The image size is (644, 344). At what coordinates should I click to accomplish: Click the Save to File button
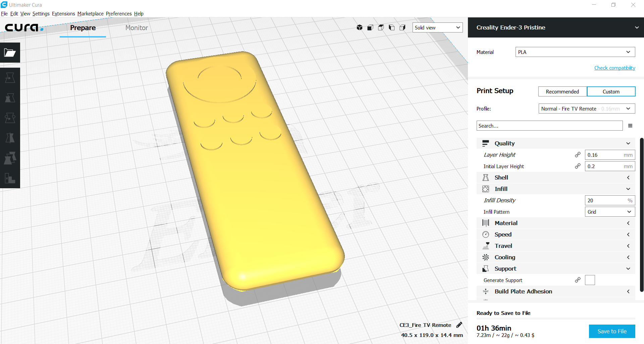(x=612, y=331)
